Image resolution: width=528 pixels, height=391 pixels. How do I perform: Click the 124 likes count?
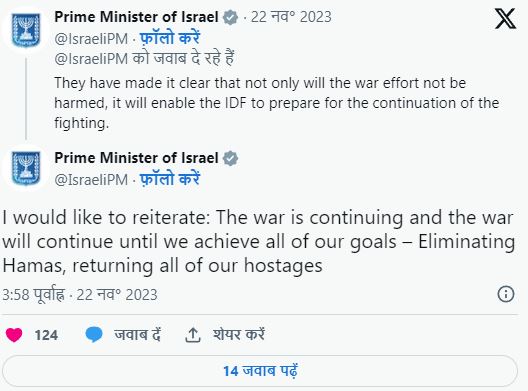46,335
